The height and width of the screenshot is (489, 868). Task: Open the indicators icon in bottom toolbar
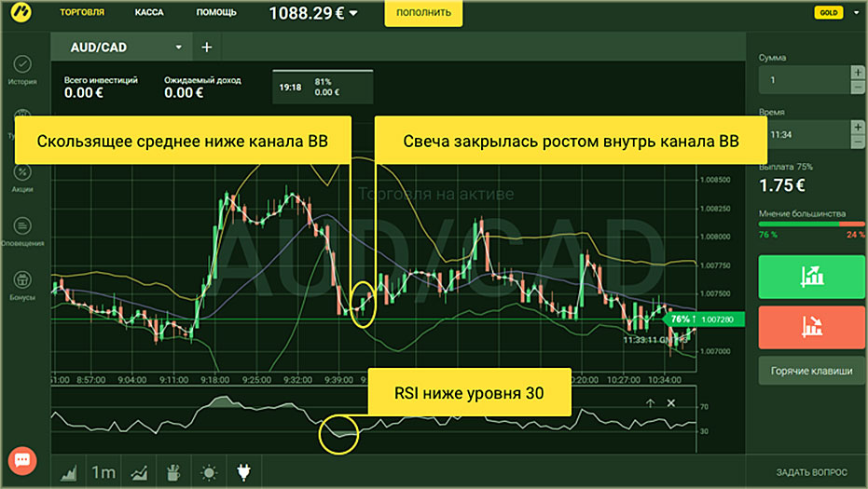pyautogui.click(x=138, y=472)
